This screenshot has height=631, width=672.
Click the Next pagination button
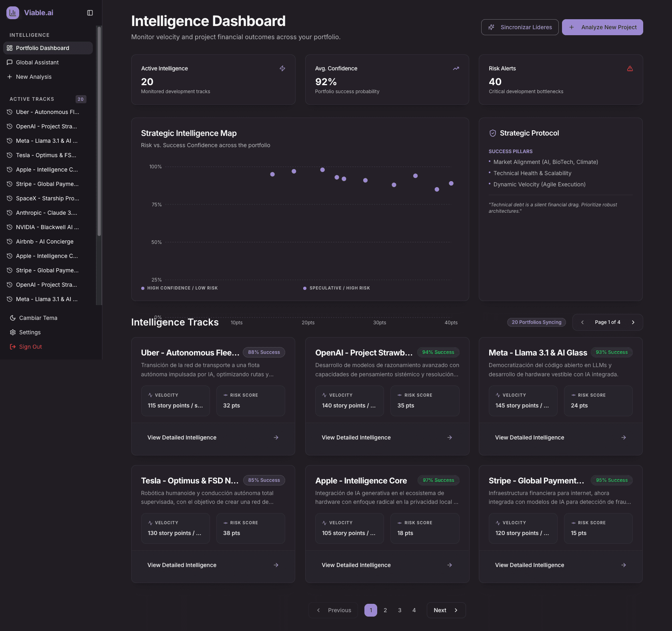[x=446, y=610]
